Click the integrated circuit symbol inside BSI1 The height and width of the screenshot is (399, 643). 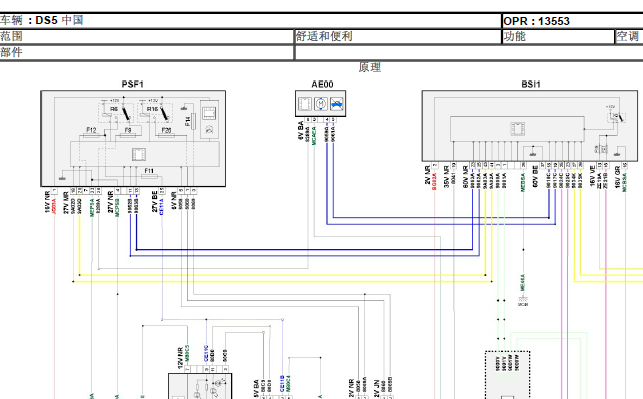(x=518, y=128)
